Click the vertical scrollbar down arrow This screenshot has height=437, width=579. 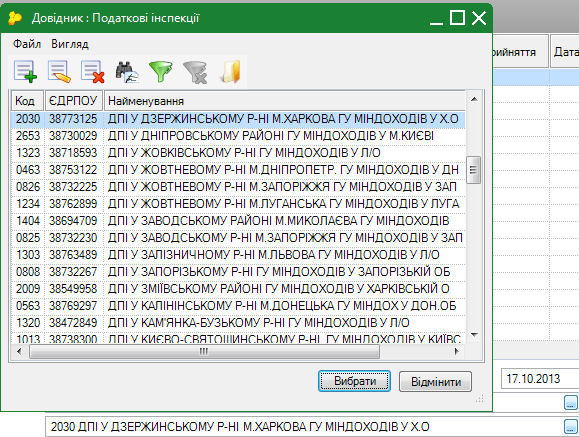pyautogui.click(x=474, y=335)
